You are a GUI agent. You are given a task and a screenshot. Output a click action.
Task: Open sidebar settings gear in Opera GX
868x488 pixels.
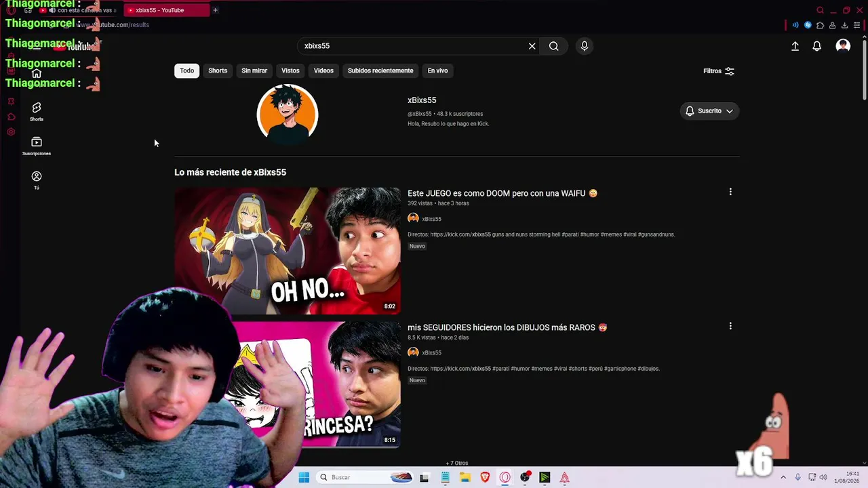tap(11, 131)
